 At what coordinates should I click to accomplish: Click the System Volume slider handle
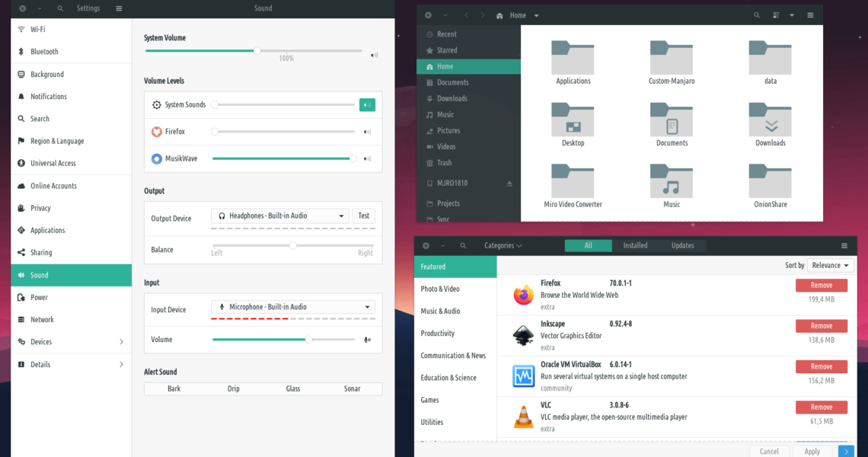(257, 51)
